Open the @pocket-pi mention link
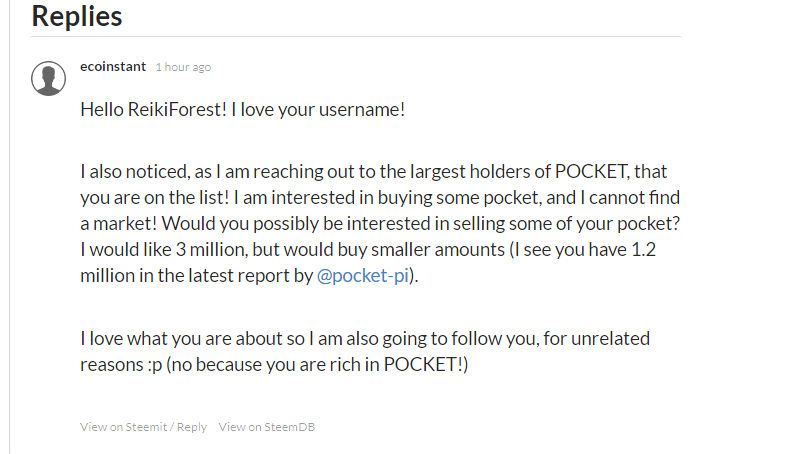This screenshot has width=806, height=454. point(363,276)
